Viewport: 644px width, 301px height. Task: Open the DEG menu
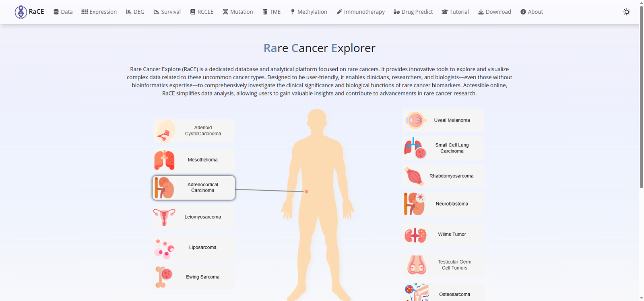coord(135,12)
